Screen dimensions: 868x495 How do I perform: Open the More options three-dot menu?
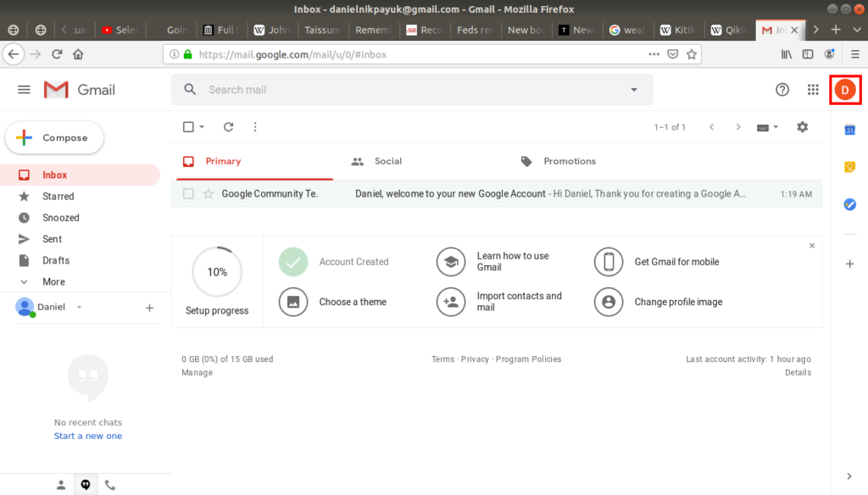coord(255,127)
